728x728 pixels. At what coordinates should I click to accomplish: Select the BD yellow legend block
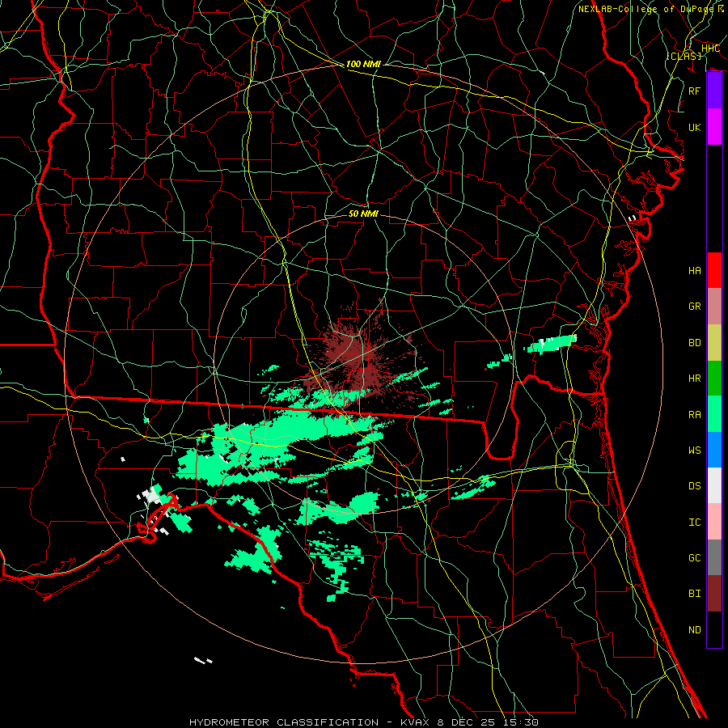[x=714, y=343]
